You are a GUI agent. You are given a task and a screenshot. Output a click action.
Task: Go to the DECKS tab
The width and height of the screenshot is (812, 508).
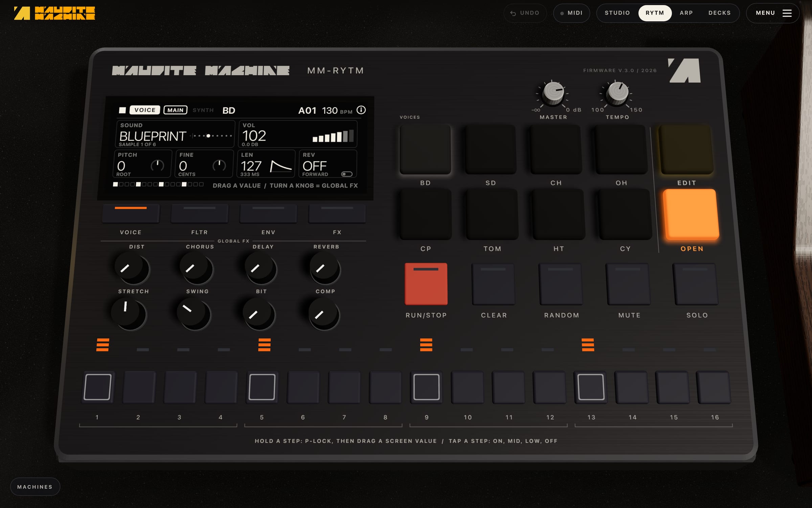pyautogui.click(x=720, y=13)
